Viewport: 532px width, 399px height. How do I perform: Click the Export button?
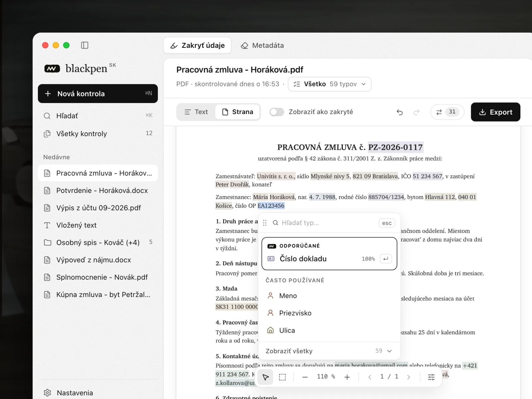click(495, 112)
